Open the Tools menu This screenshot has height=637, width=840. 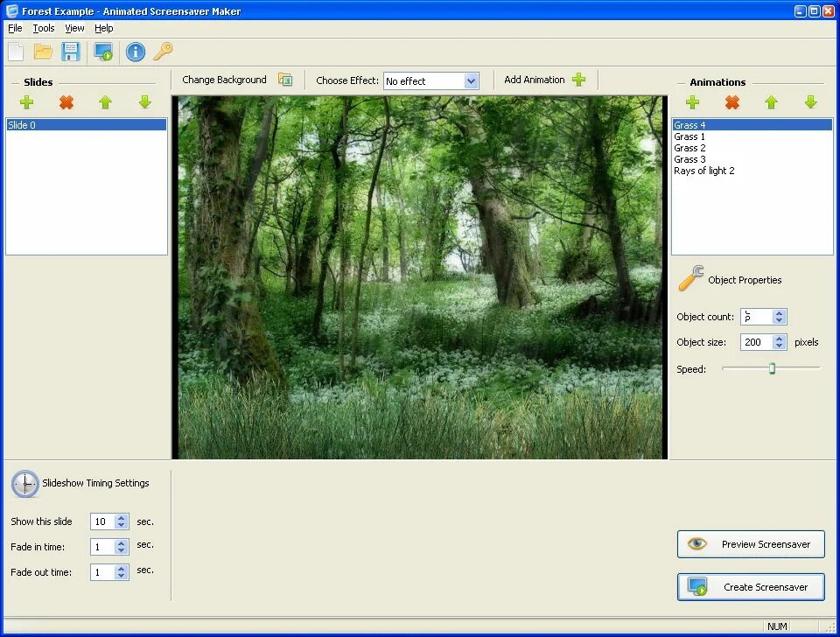[x=43, y=28]
